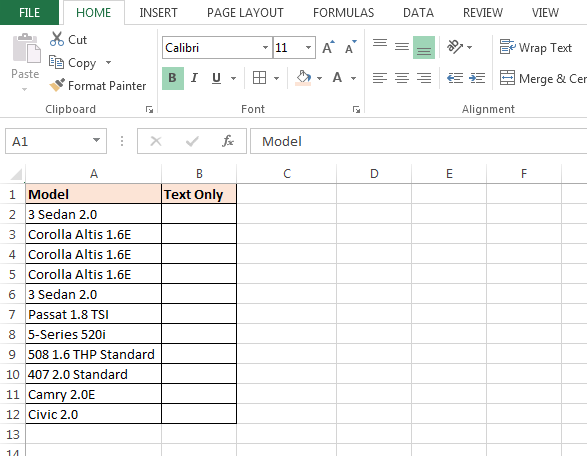Open Font settings dialog launcher

click(x=356, y=109)
